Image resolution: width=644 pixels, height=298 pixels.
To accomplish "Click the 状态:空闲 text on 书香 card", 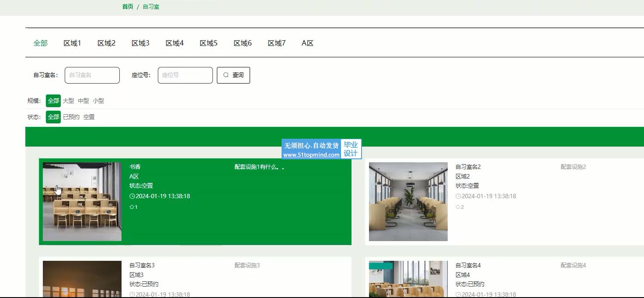I will 141,186.
